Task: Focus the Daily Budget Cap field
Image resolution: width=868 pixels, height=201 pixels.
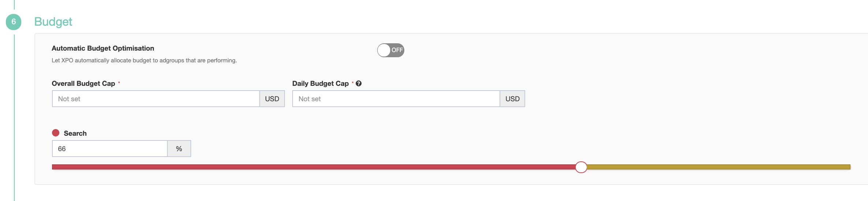Action: coord(396,99)
